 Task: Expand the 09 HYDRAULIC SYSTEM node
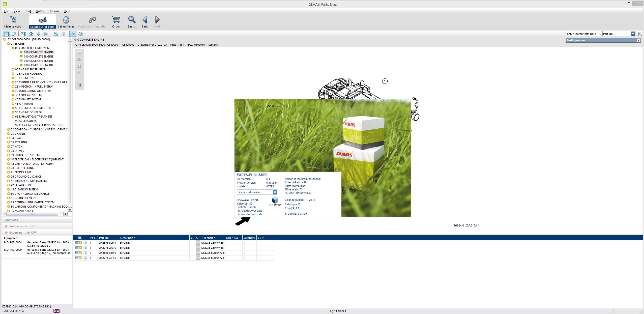9,155
